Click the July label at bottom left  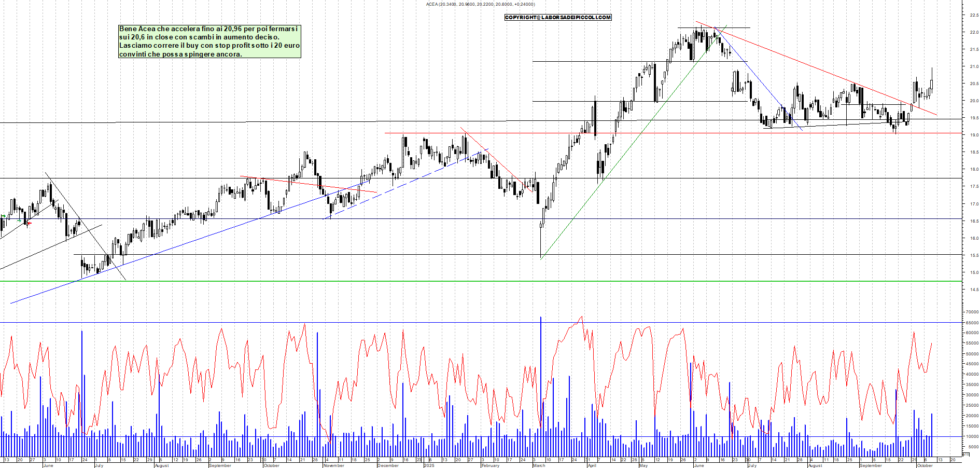point(99,465)
